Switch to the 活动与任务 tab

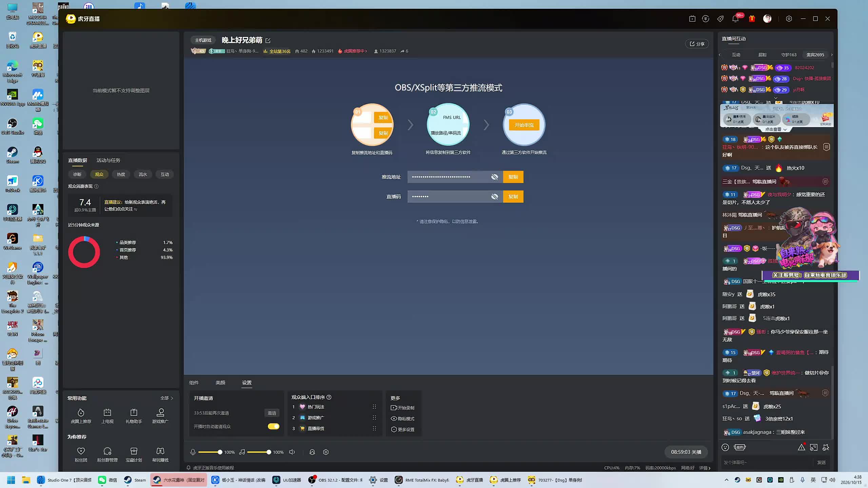click(108, 160)
